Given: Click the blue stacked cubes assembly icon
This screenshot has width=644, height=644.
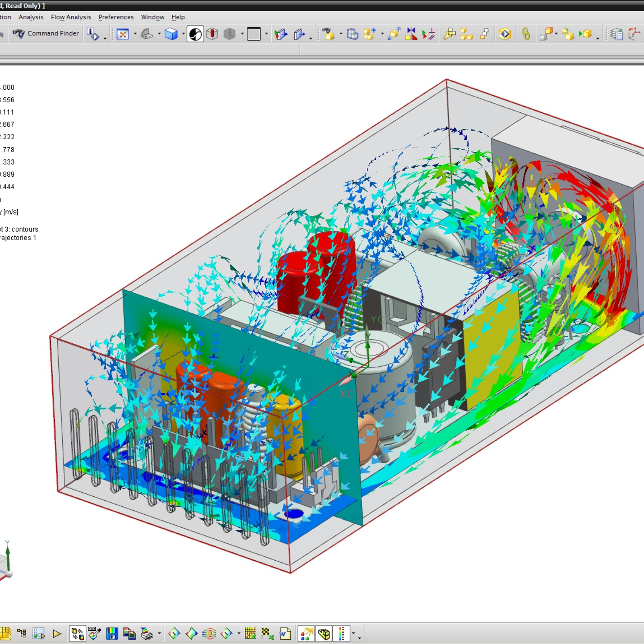Looking at the screenshot, I should pyautogui.click(x=353, y=34).
